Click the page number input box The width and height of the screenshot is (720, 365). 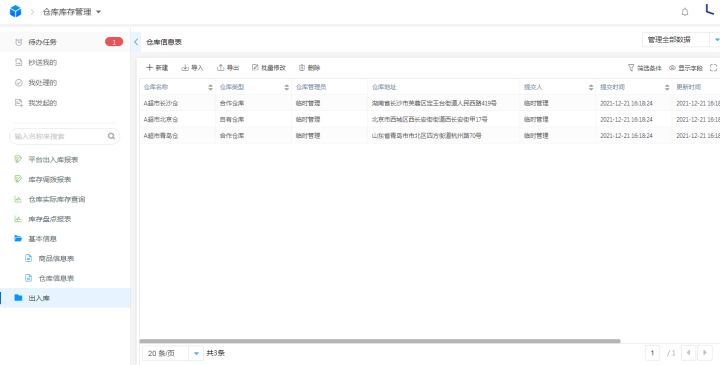point(652,353)
